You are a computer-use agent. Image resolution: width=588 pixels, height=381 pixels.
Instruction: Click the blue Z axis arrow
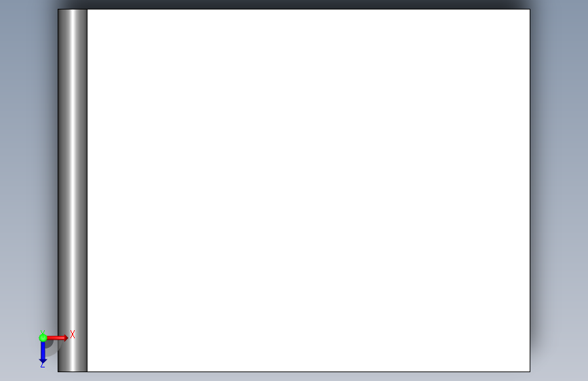point(43,353)
